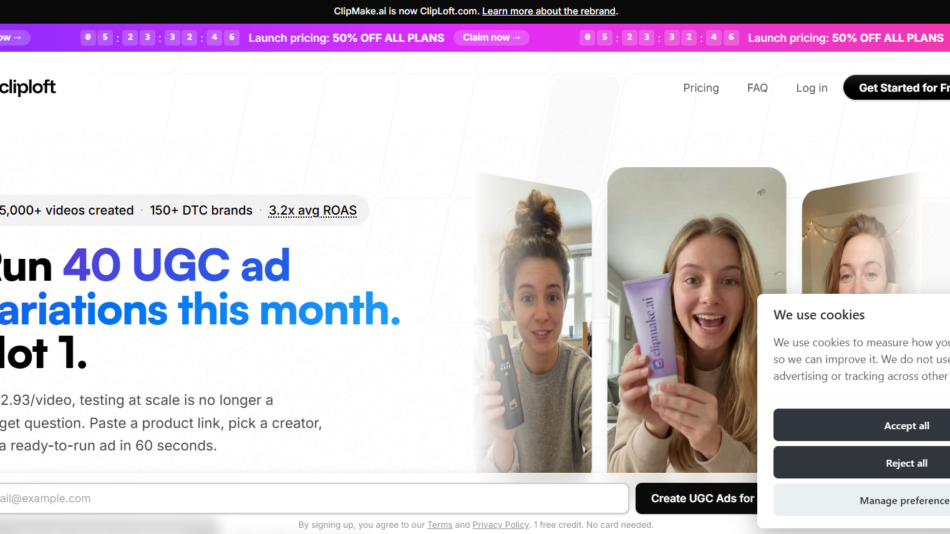Image resolution: width=950 pixels, height=534 pixels.
Task: Open 'Learn more about the rebrand' link
Action: (x=549, y=11)
